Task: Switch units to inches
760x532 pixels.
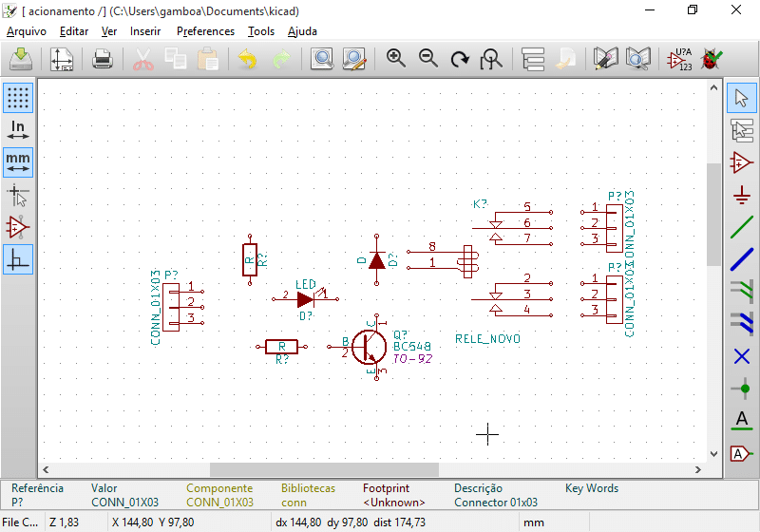Action: [x=18, y=130]
